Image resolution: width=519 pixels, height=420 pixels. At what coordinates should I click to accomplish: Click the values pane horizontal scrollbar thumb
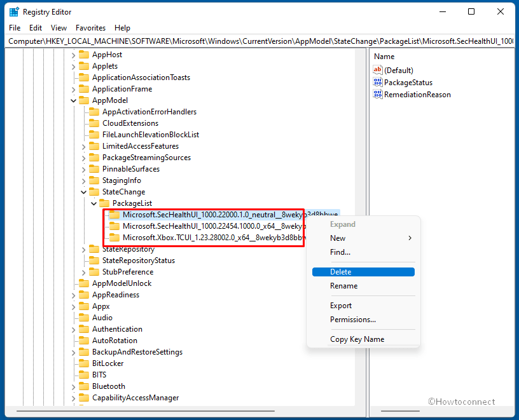[400, 411]
